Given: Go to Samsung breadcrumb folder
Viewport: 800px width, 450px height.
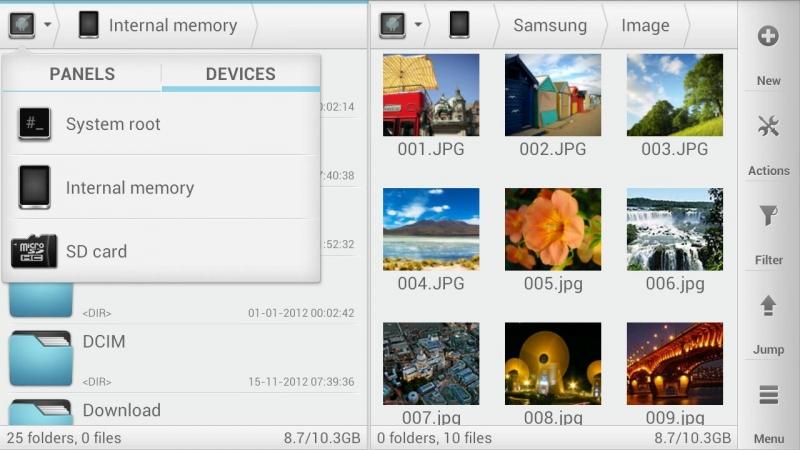Looking at the screenshot, I should click(549, 25).
